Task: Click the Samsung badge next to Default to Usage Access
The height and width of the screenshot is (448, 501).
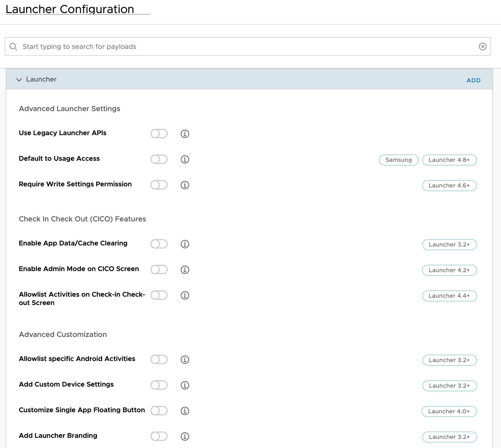Action: (x=399, y=160)
